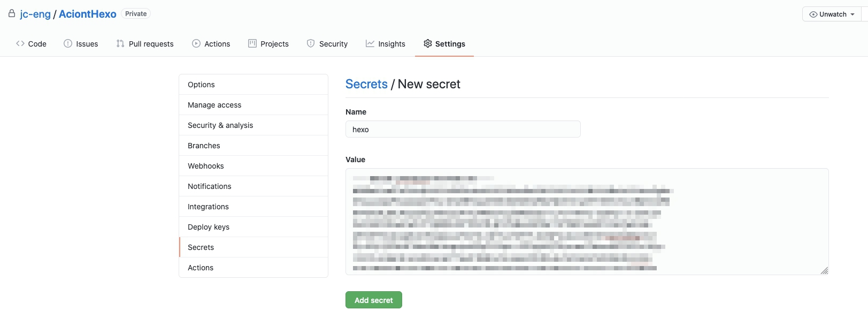Screen dimensions: 868x326
Task: Select Branches in the settings sidebar
Action: (204, 146)
